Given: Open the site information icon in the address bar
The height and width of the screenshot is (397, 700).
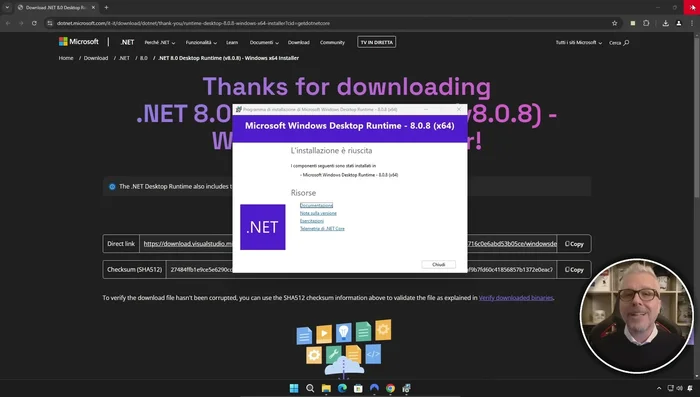Looking at the screenshot, I should 50,23.
